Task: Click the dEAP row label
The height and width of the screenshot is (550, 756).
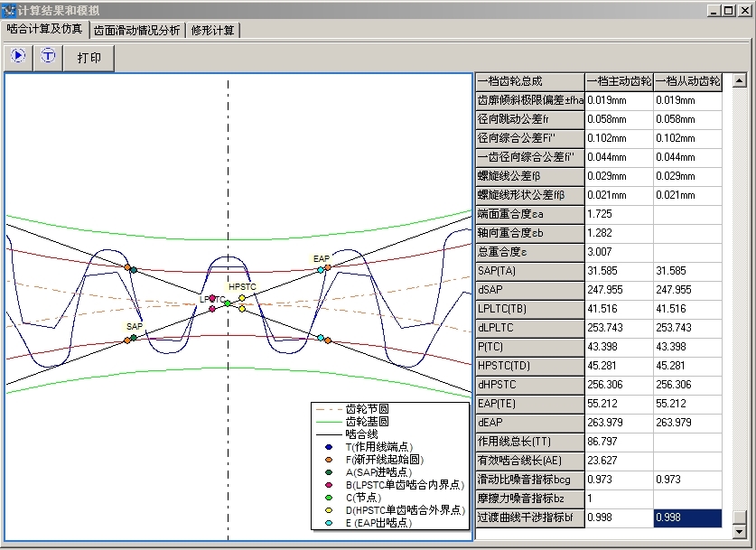Action: coord(529,423)
